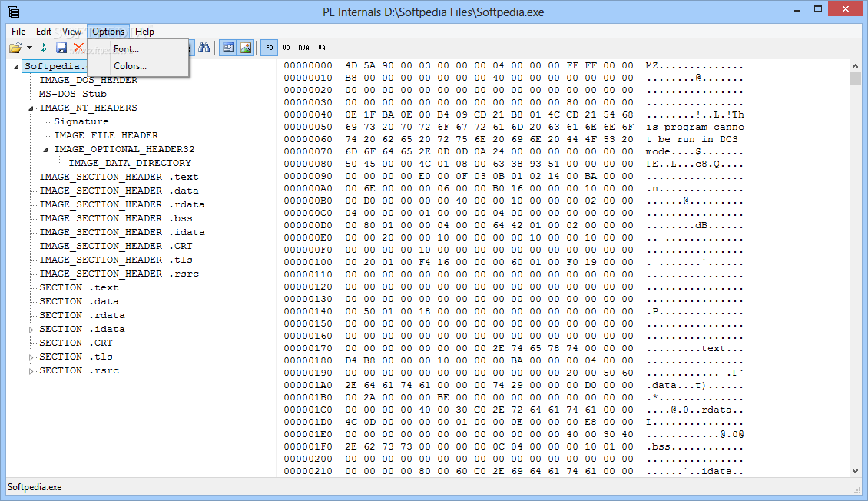The width and height of the screenshot is (868, 501).
Task: Select IMAGE_SECTION_HEADER .idata item
Action: (122, 232)
